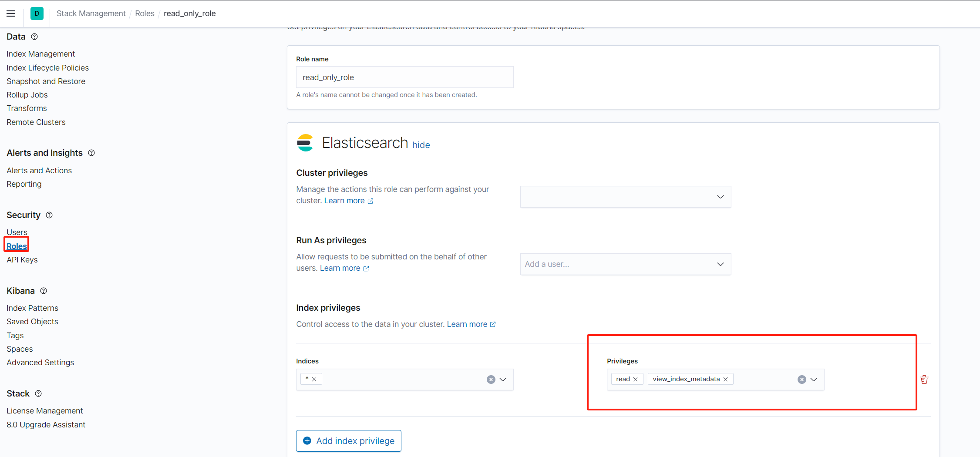Expand the Privileges dropdown arrow
980x457 pixels.
click(x=814, y=380)
